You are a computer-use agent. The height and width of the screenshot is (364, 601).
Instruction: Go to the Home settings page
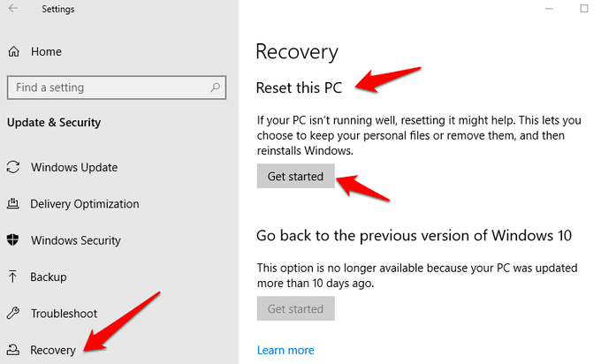coord(46,52)
